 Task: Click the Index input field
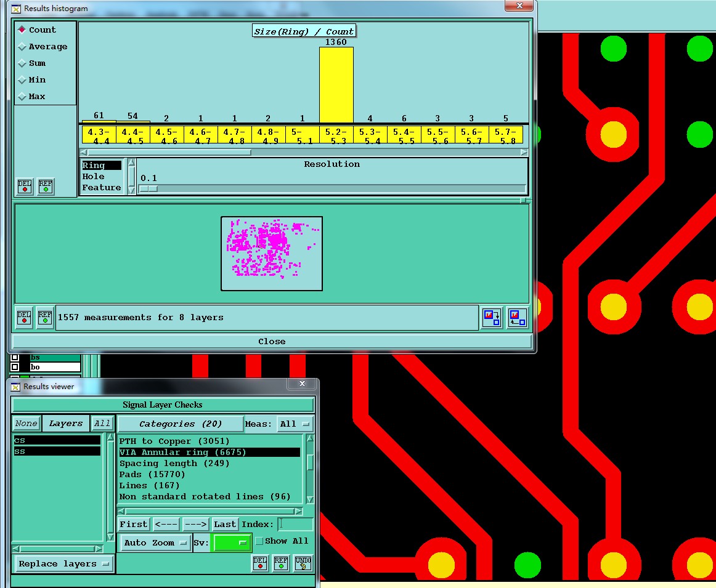click(295, 524)
